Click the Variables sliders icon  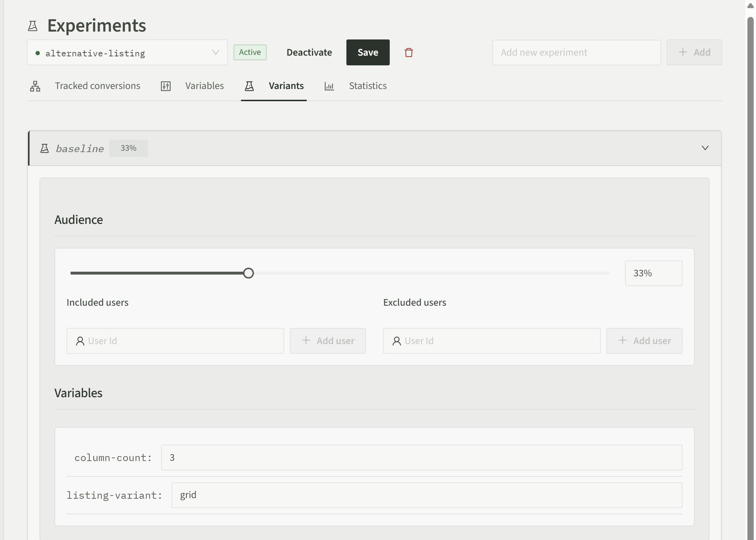coord(165,86)
